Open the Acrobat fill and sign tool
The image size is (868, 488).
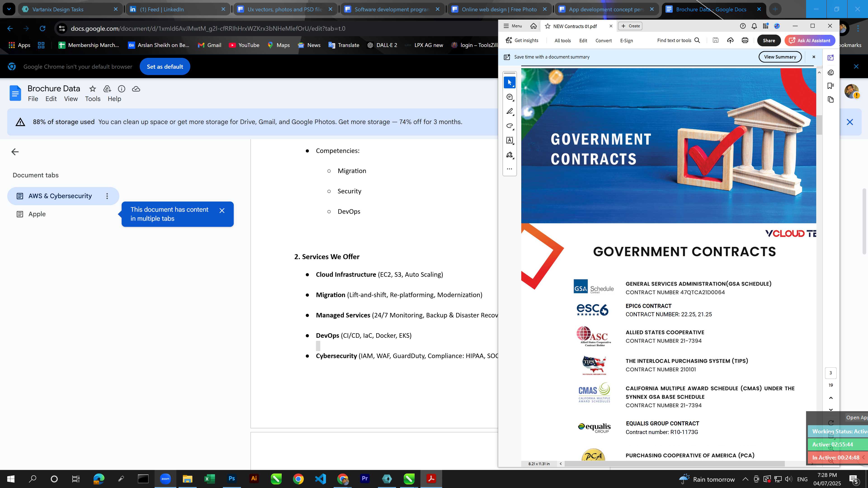click(509, 155)
